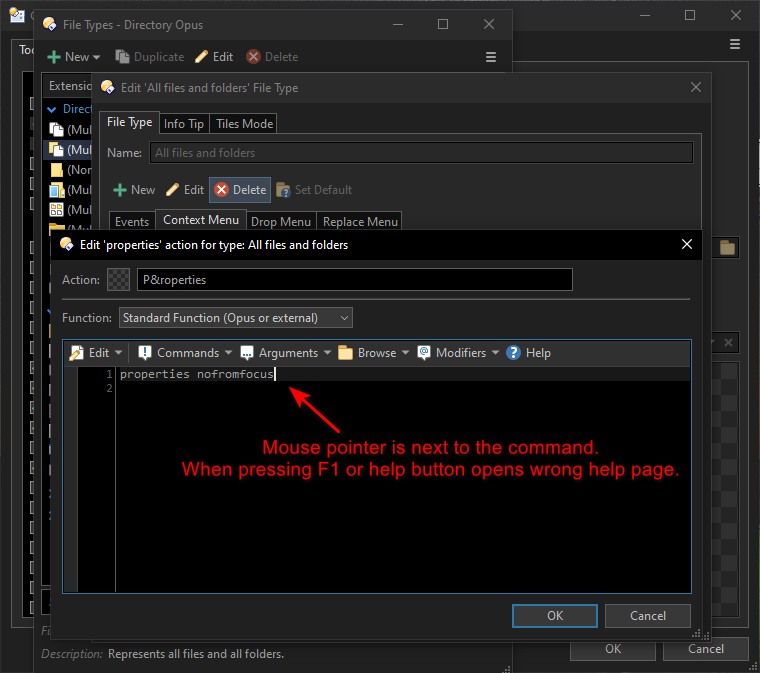The image size is (760, 673).
Task: Select the Context Menu tab
Action: point(201,219)
